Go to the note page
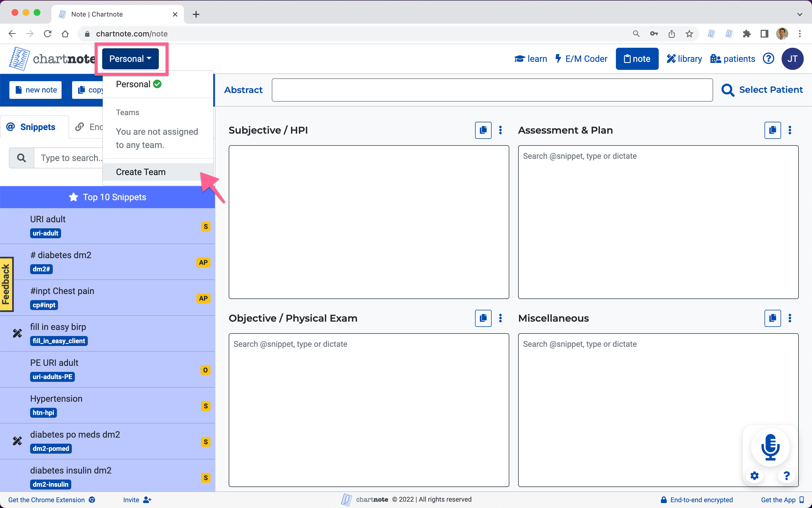This screenshot has width=812, height=508. (637, 59)
